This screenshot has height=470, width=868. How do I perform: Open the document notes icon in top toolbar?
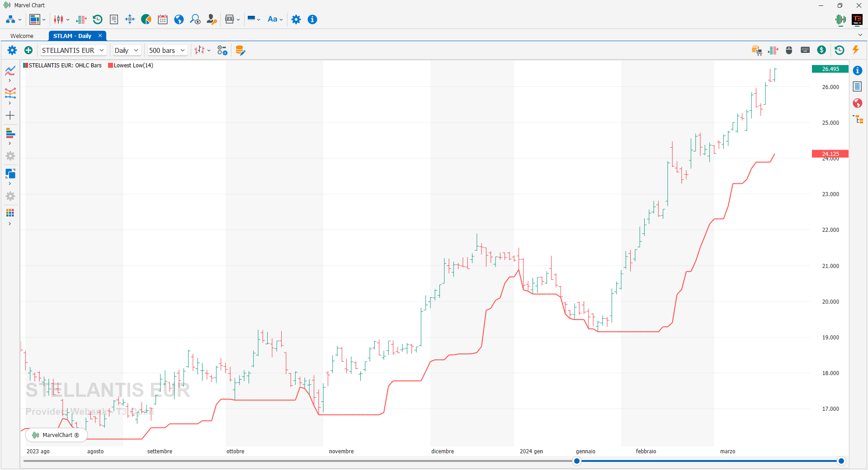[x=114, y=19]
